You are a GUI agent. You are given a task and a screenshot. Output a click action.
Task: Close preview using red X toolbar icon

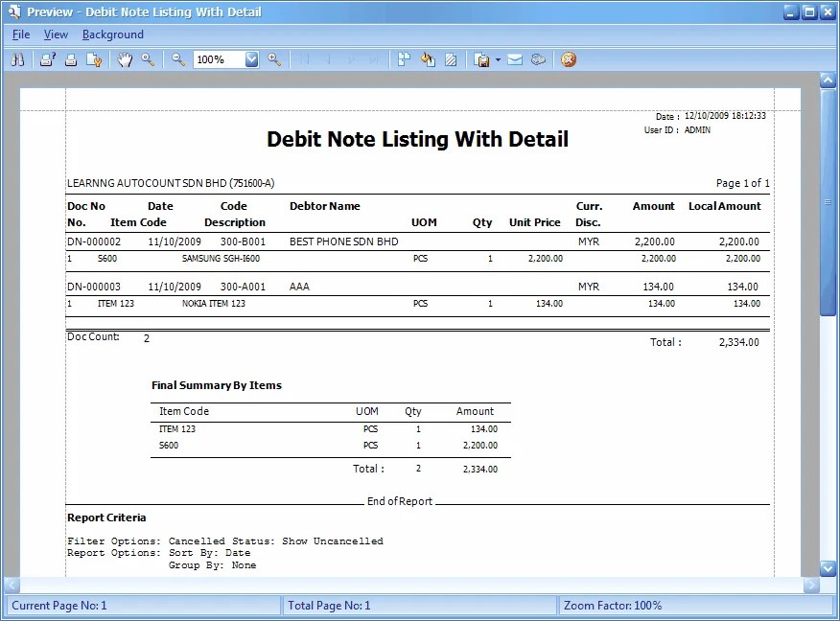568,59
